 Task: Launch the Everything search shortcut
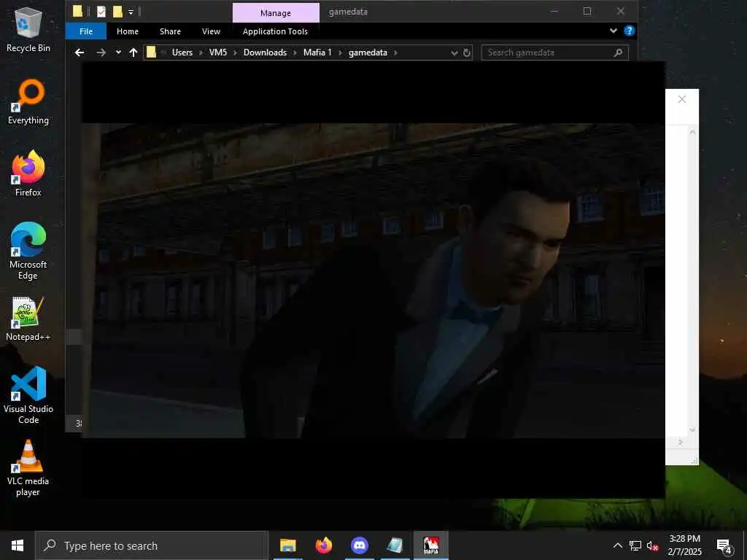point(28,102)
